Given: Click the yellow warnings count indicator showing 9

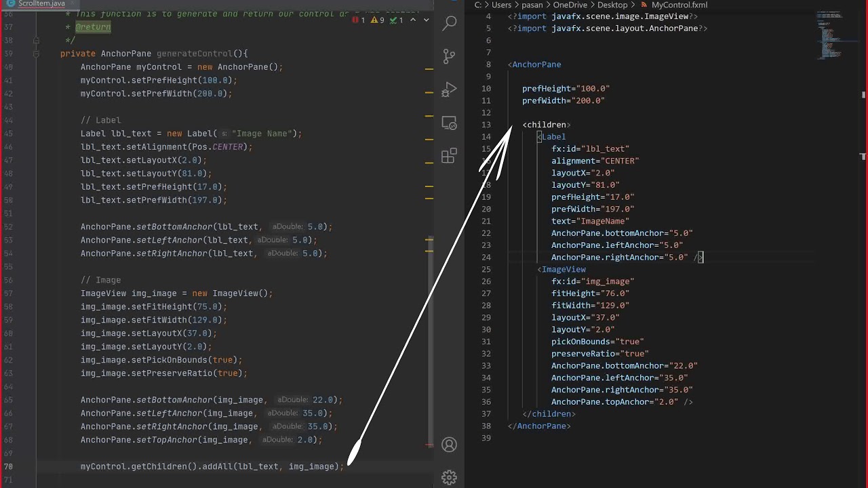Looking at the screenshot, I should (377, 20).
